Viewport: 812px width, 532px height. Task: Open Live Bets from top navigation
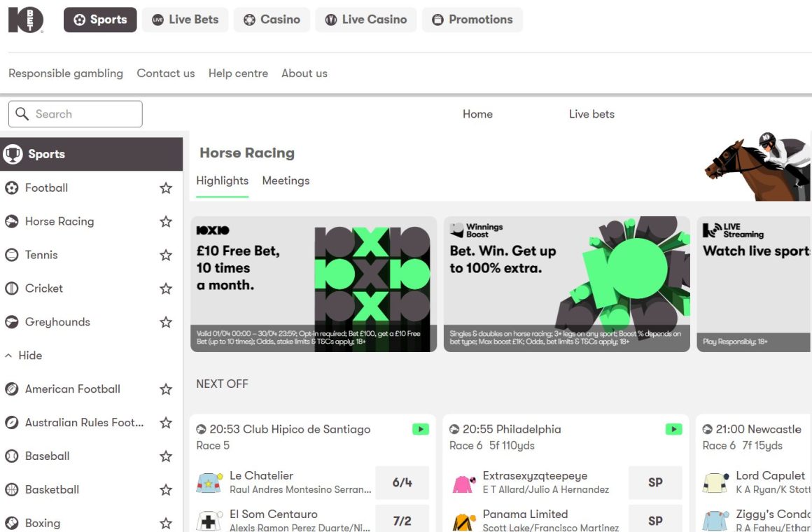tap(185, 20)
